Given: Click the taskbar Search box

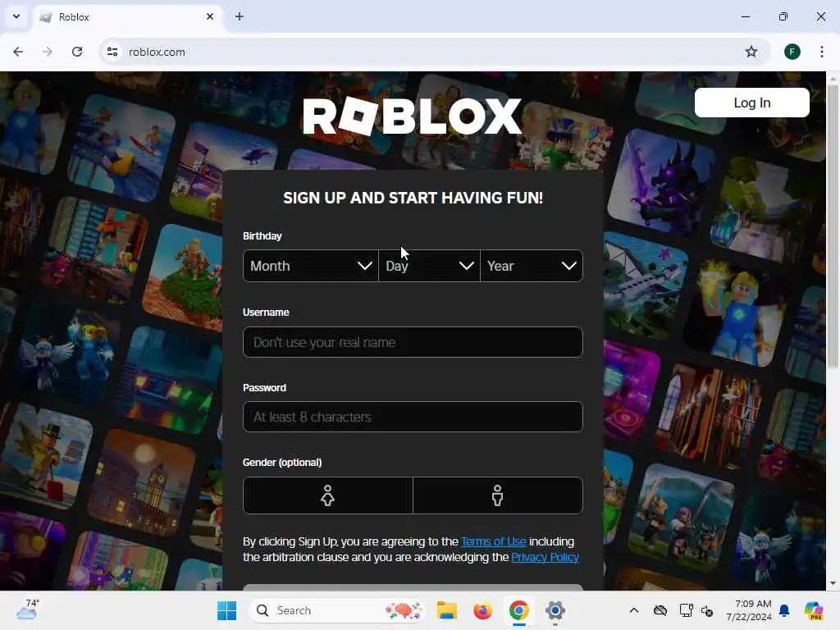Looking at the screenshot, I should tap(337, 610).
